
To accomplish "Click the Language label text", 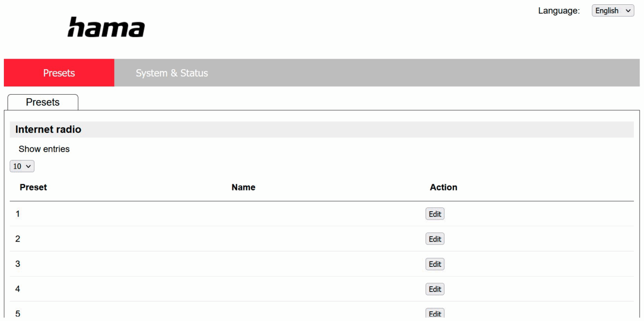I will click(x=559, y=11).
